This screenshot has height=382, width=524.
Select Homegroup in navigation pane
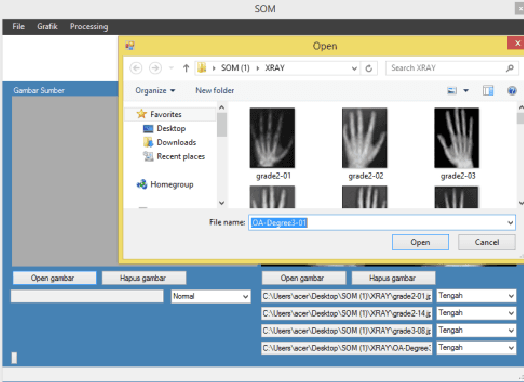click(172, 184)
